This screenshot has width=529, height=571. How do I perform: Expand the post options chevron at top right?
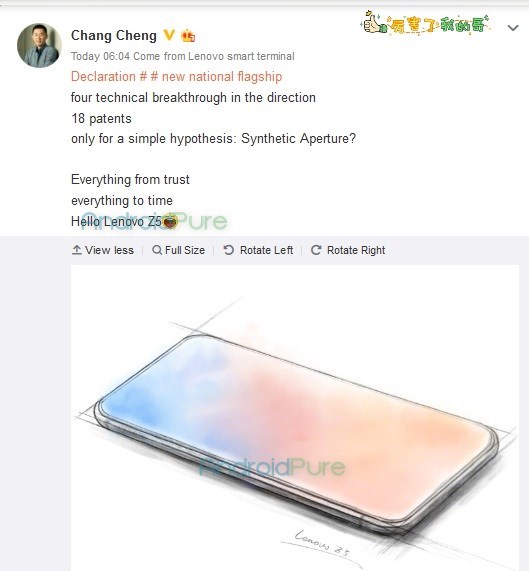[x=513, y=28]
